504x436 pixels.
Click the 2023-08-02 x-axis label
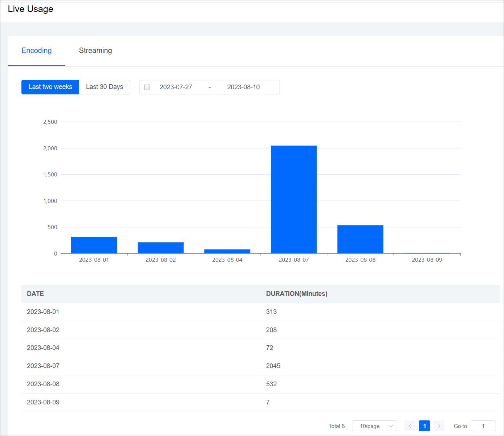(160, 260)
